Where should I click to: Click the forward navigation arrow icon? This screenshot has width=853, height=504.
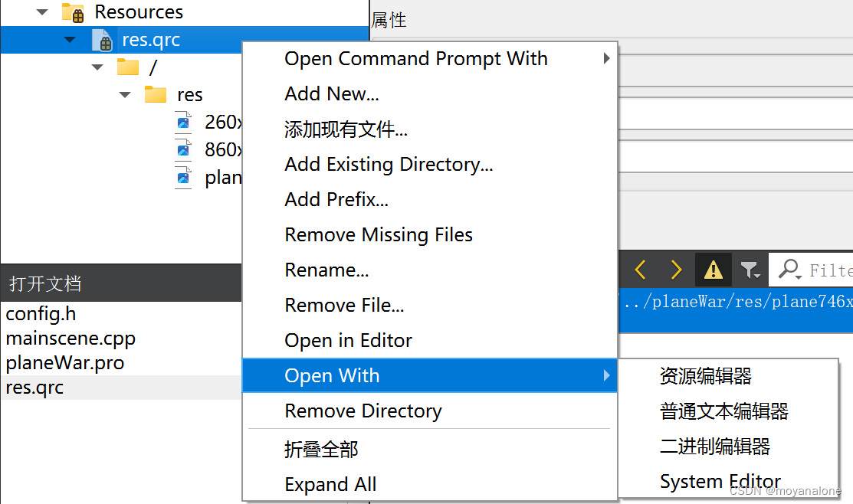pos(677,270)
